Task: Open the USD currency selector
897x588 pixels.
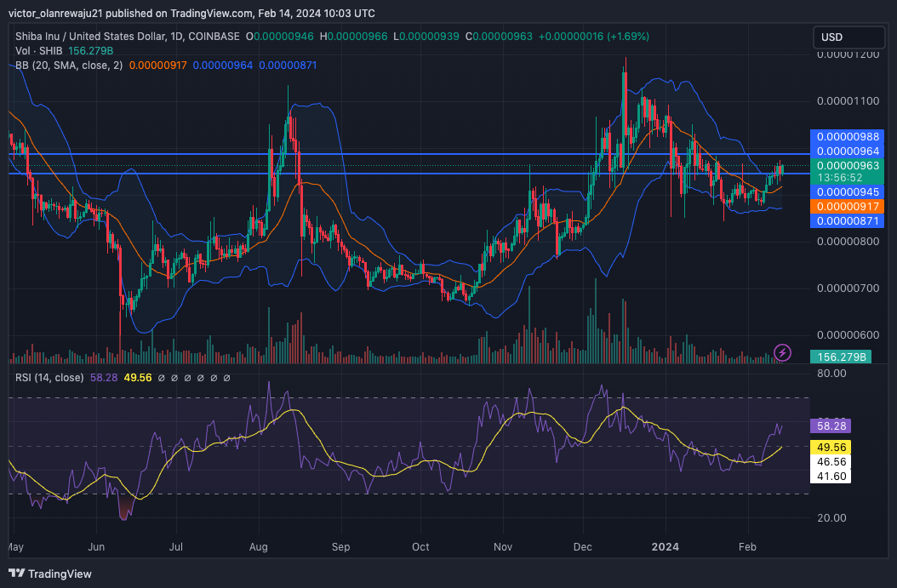Action: 848,37
